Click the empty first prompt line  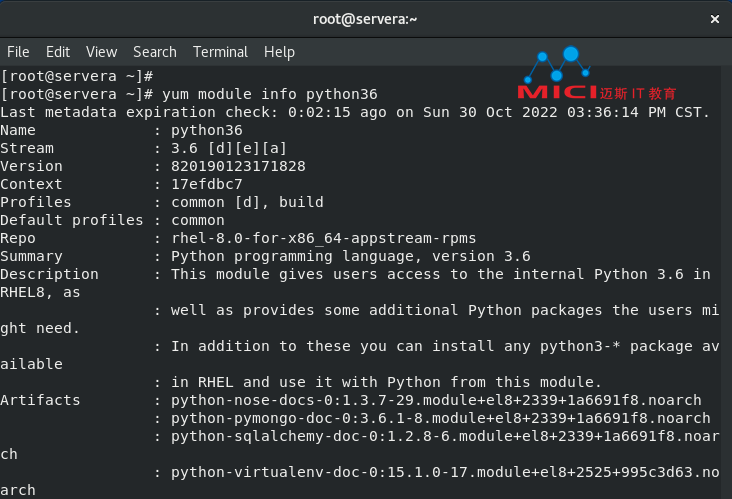tap(77, 76)
